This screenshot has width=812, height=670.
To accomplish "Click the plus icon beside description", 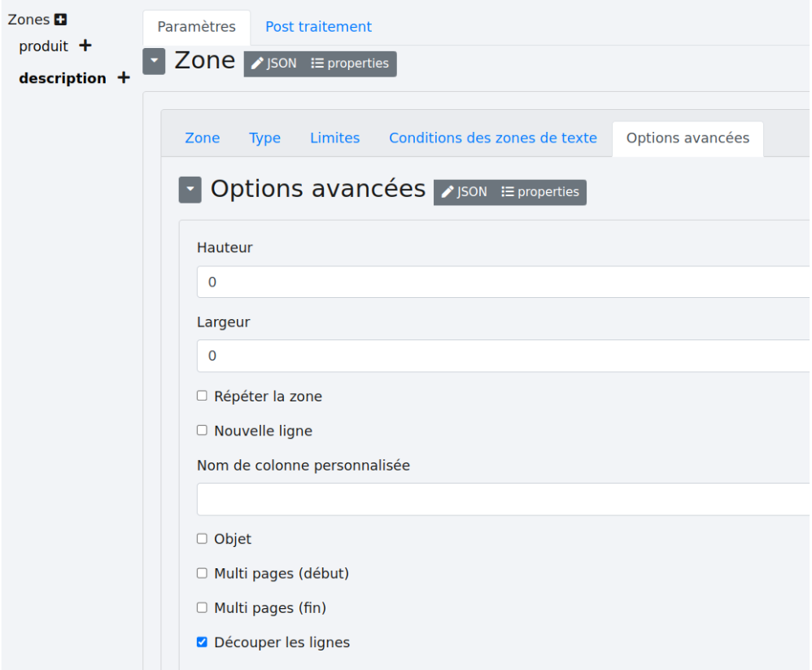I will (x=123, y=78).
